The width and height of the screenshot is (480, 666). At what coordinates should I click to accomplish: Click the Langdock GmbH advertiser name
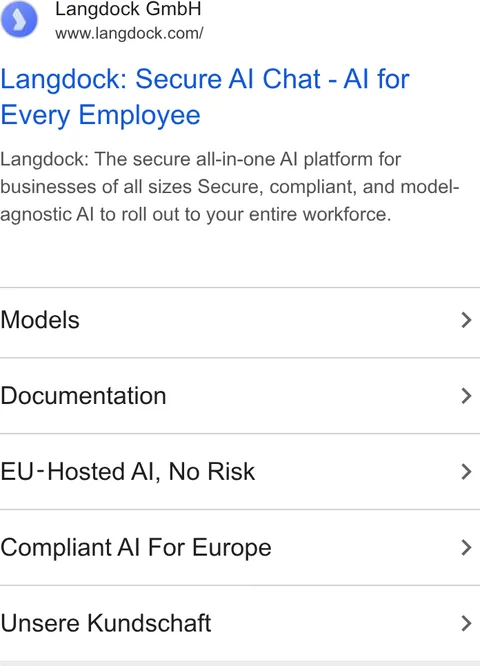click(128, 9)
